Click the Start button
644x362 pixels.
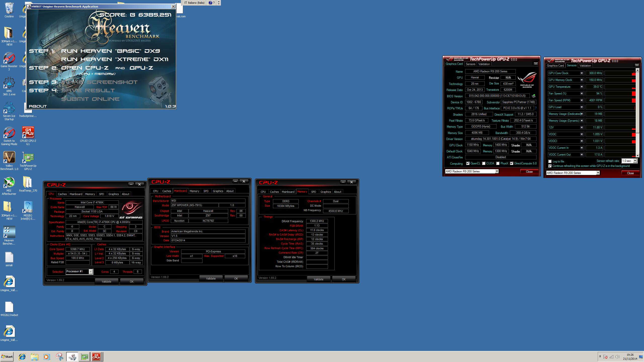(x=7, y=357)
